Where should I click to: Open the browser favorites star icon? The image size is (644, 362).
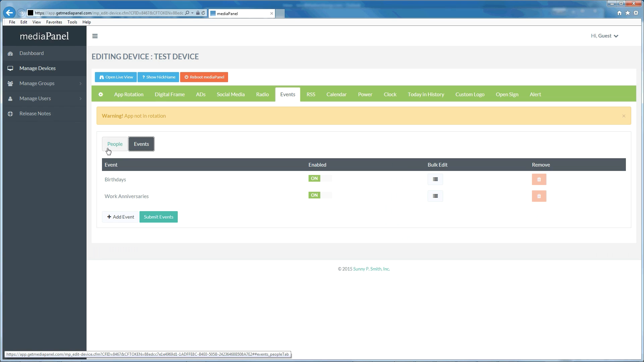(628, 13)
